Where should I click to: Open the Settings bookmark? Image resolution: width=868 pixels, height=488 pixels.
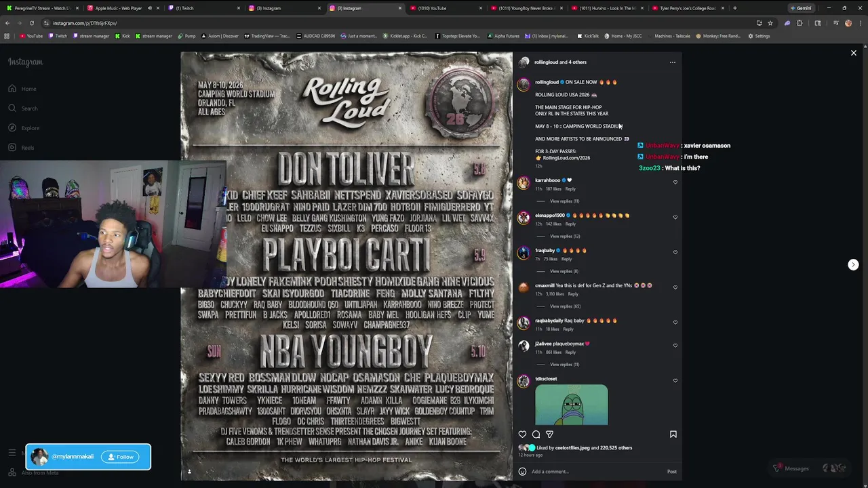click(759, 36)
